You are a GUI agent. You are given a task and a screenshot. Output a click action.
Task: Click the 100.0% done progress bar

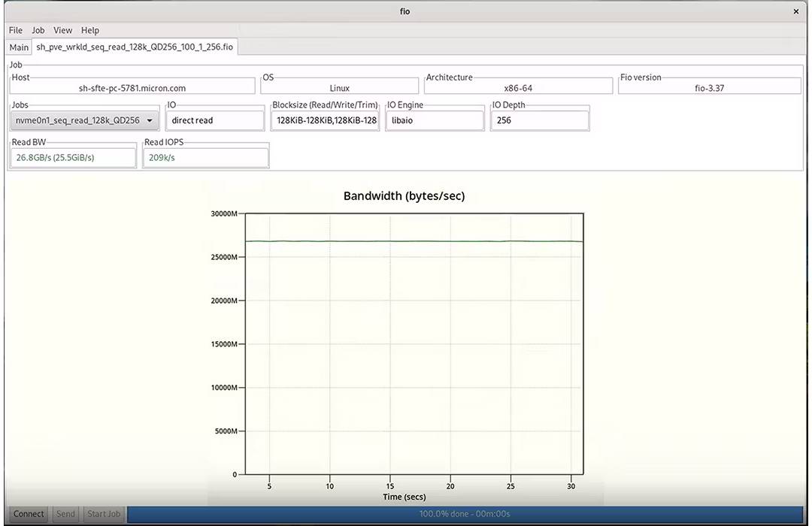point(465,514)
